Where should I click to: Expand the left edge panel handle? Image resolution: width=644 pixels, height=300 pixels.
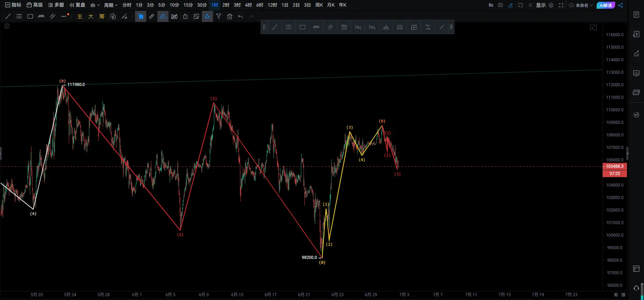tap(1, 153)
